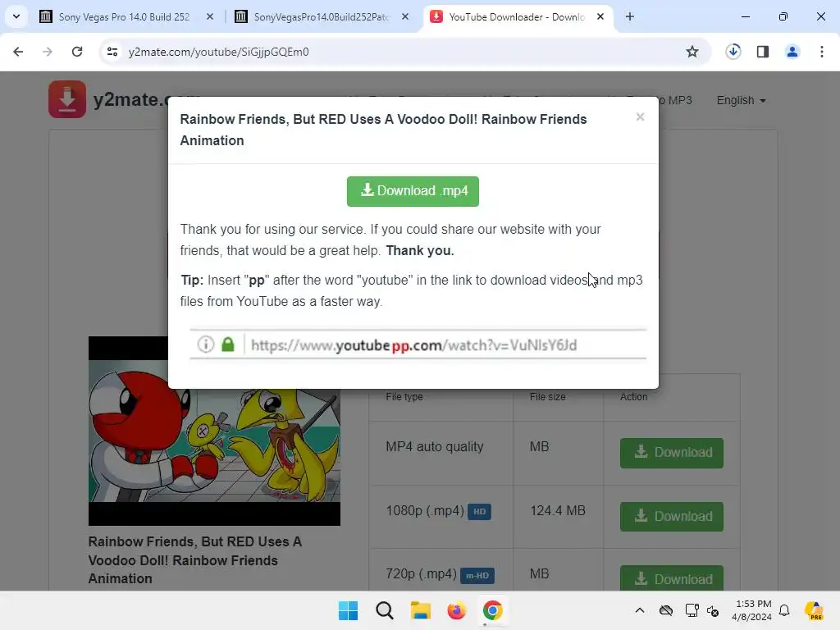This screenshot has height=630, width=840.
Task: Click the MP4 auto quality label
Action: coord(435,447)
